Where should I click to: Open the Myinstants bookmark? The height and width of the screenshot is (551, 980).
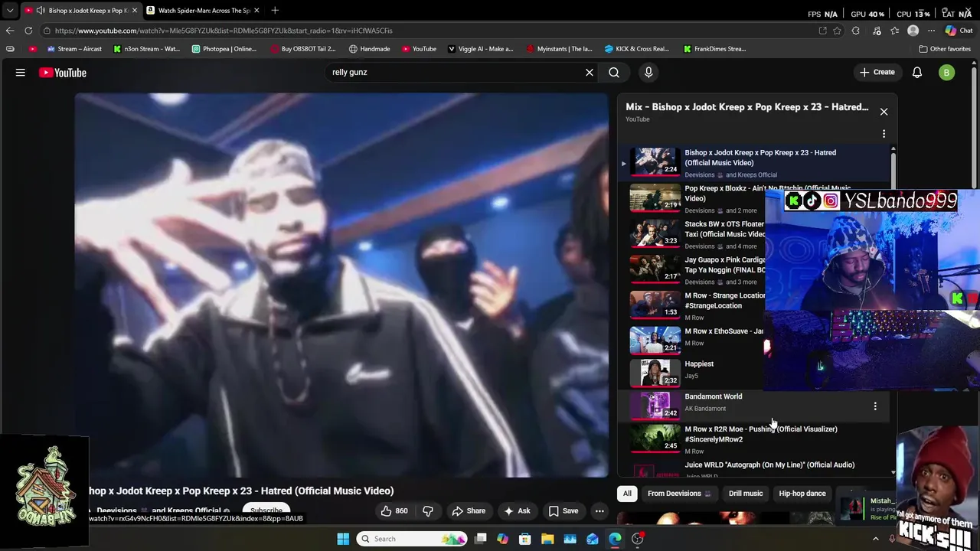pyautogui.click(x=560, y=49)
